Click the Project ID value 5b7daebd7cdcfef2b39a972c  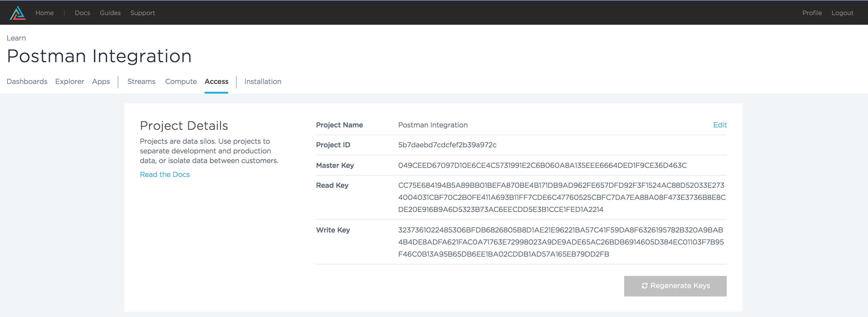point(447,145)
